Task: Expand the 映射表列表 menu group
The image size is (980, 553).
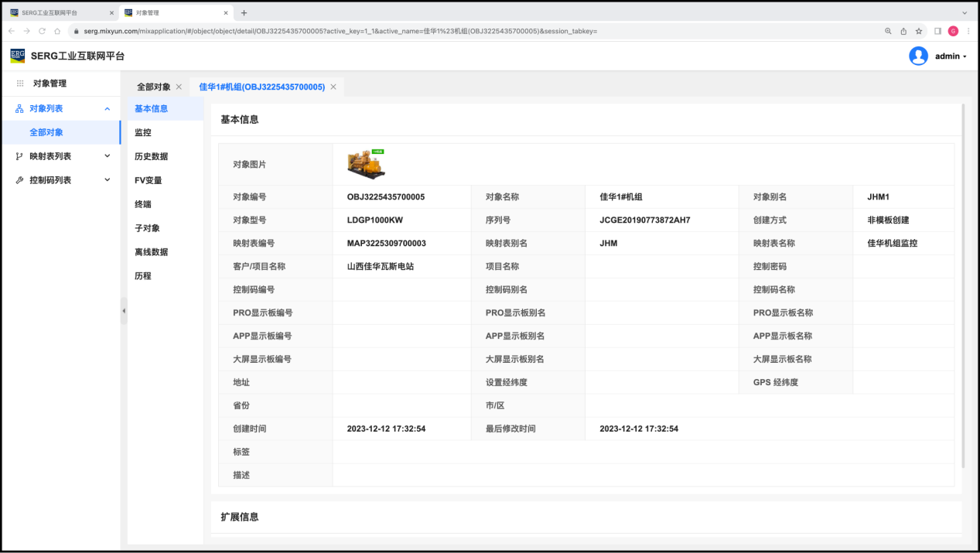Action: tap(107, 156)
